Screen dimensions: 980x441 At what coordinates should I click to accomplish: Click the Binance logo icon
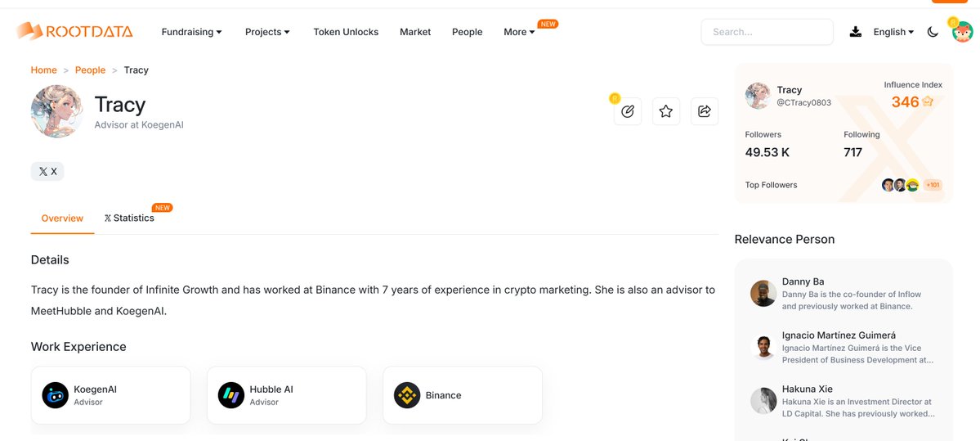[407, 395]
